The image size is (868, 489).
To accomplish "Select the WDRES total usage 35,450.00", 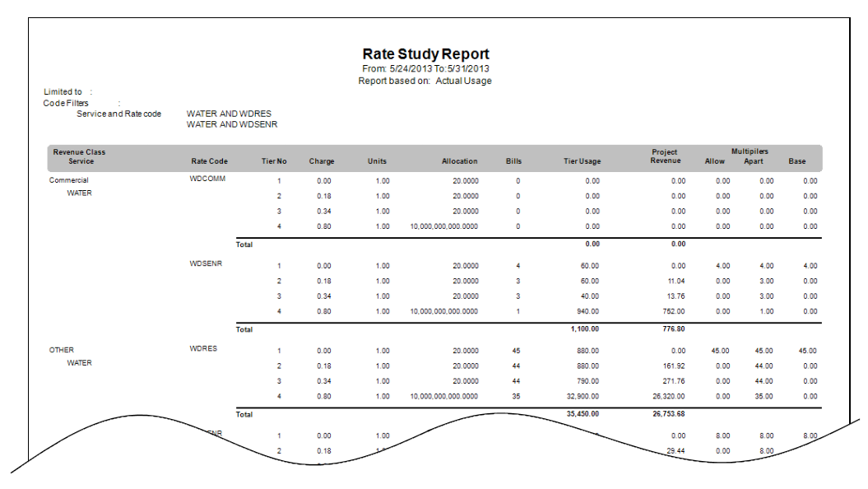I will click(x=583, y=414).
